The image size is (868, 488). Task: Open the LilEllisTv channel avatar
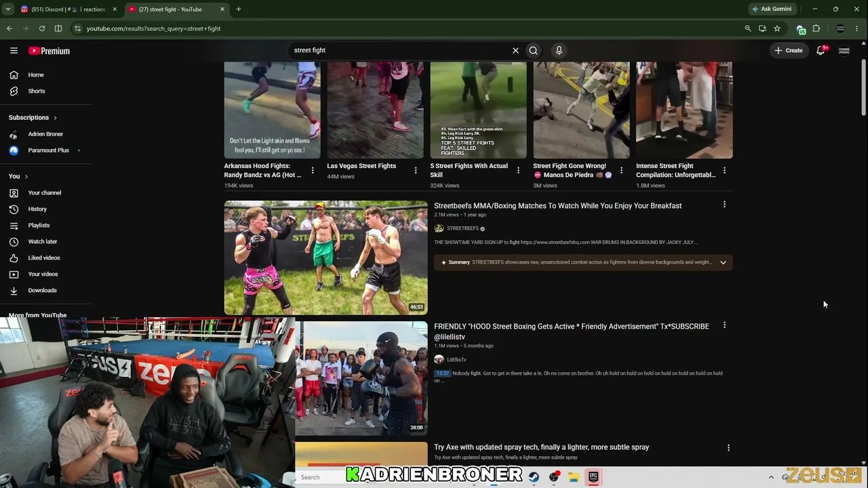coord(439,360)
